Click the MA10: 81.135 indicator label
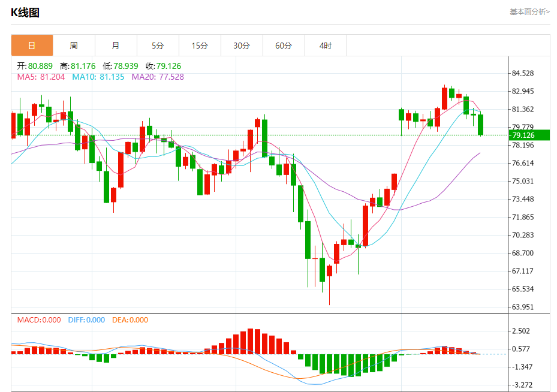The width and height of the screenshot is (557, 392). click(98, 77)
